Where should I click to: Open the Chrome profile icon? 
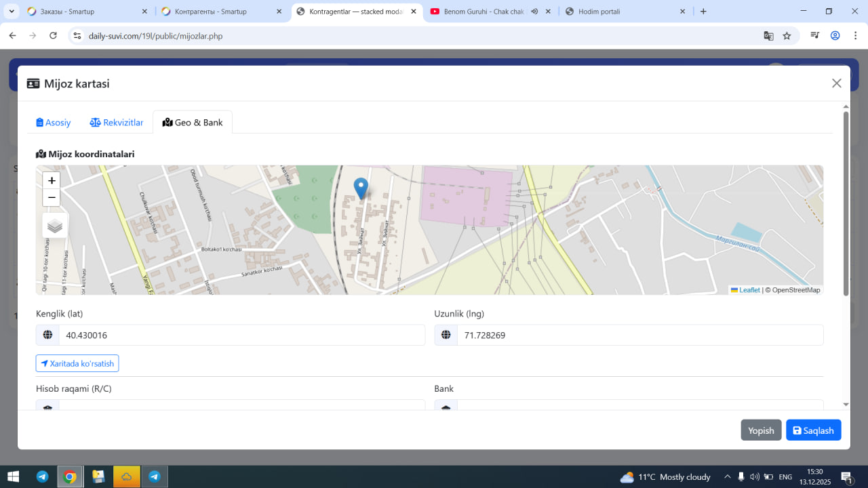[x=835, y=35]
